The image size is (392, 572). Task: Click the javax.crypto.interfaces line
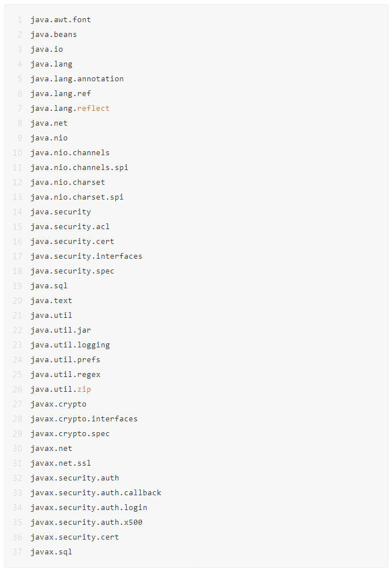[84, 419]
